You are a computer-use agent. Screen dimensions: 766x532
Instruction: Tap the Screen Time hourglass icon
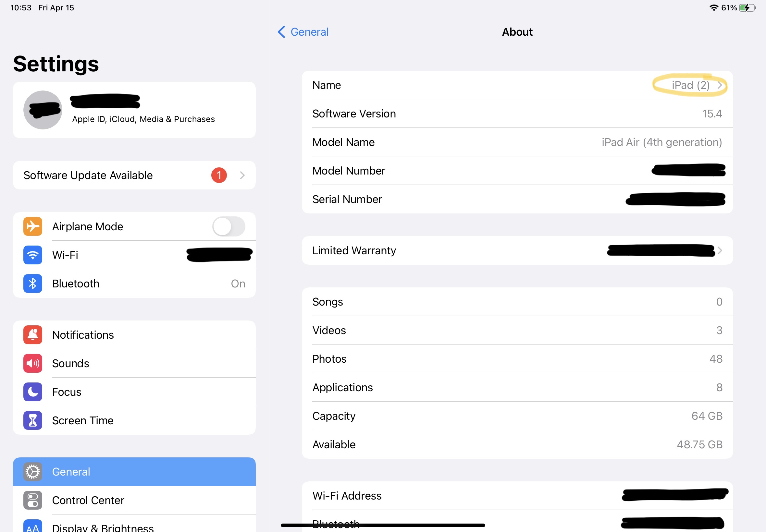coord(33,420)
